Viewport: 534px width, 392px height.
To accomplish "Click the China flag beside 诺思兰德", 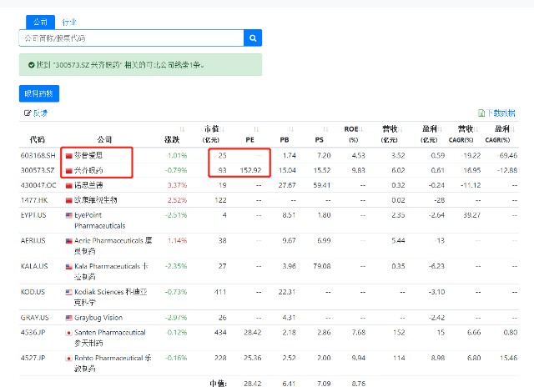I will point(68,185).
